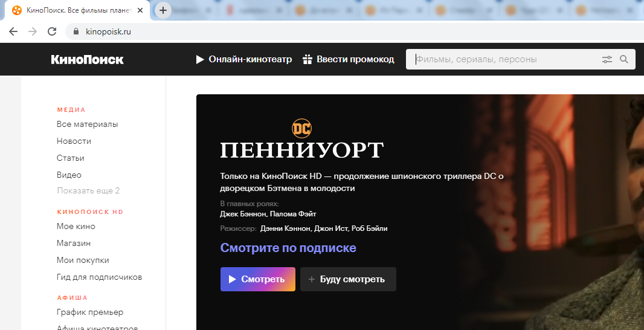Click the ПЕННИУОРТ title
The image size is (644, 330).
pos(302,150)
